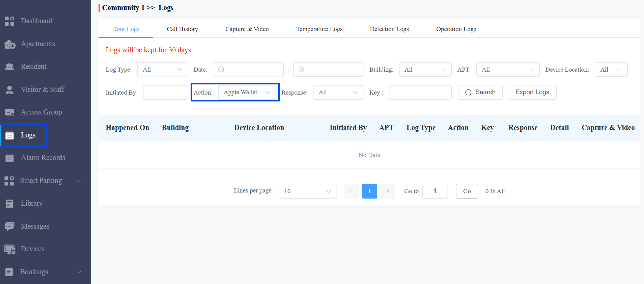Open the Temperature Logs tab
Viewport: 644px width, 284px height.
[319, 29]
